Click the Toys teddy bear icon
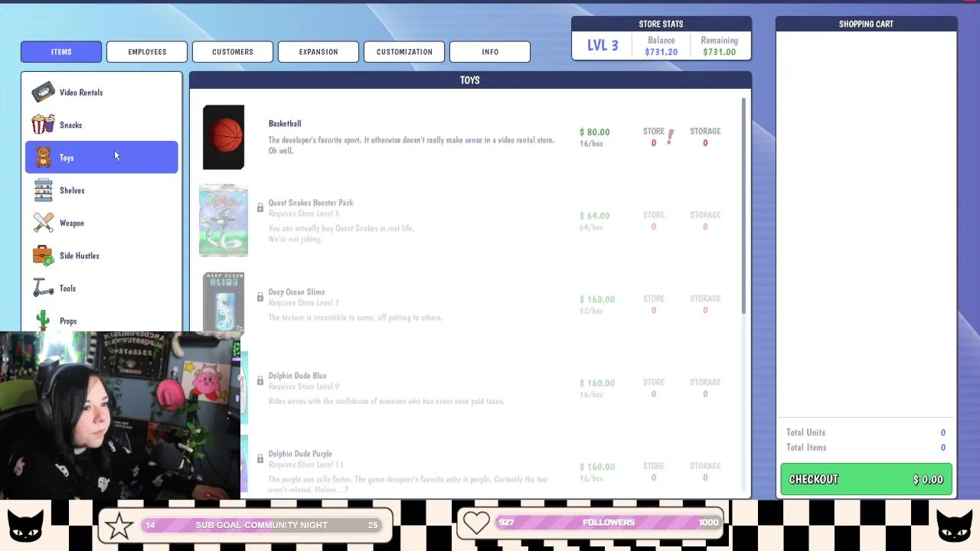The height and width of the screenshot is (551, 980). pyautogui.click(x=44, y=158)
